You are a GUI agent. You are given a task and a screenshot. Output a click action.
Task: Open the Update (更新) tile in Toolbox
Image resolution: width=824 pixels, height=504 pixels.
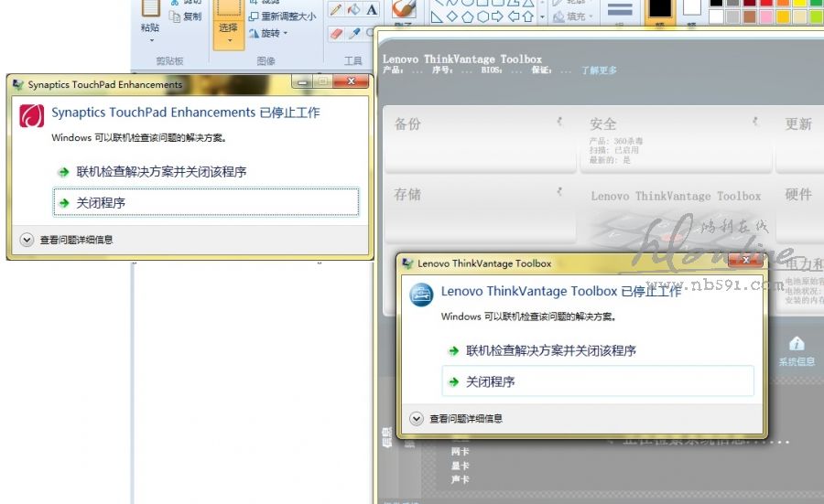click(x=800, y=139)
